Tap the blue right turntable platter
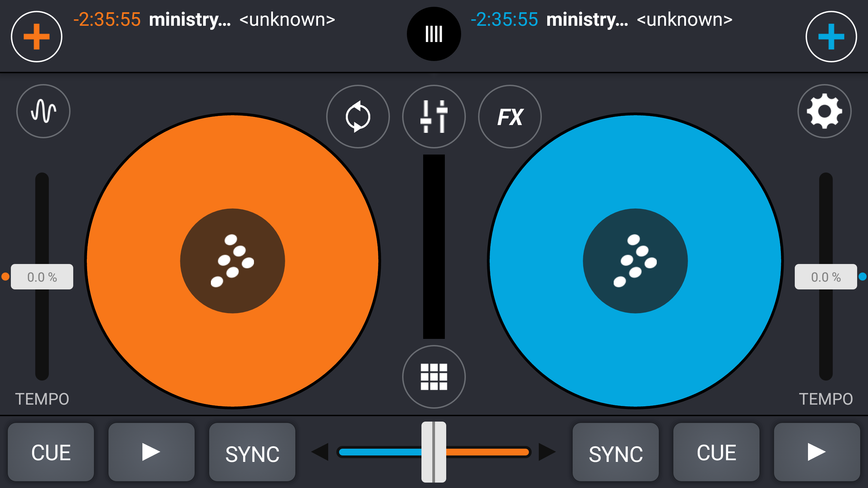This screenshot has height=488, width=868. pyautogui.click(x=635, y=261)
